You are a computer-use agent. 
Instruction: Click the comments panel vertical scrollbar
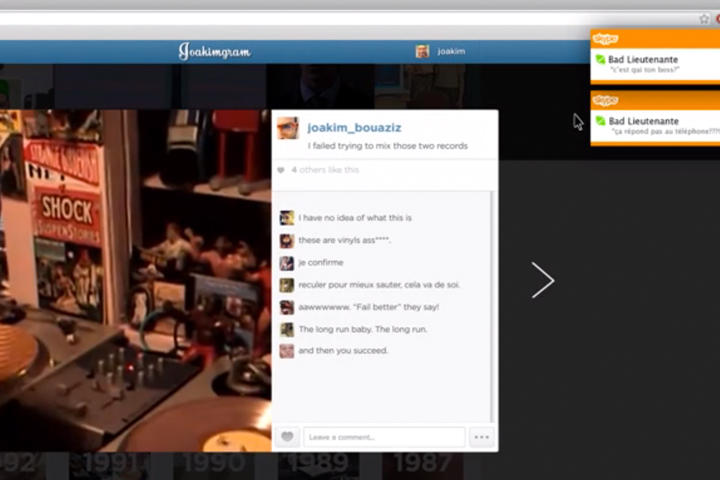pos(492,300)
